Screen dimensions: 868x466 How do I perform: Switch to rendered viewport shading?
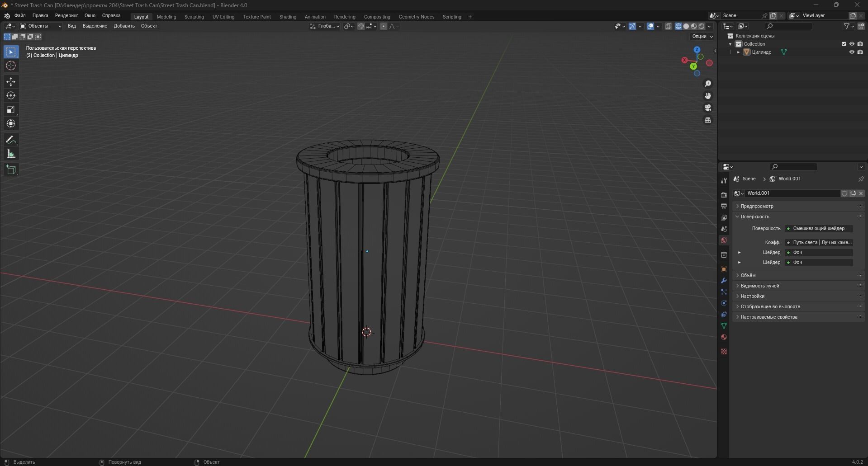point(702,26)
